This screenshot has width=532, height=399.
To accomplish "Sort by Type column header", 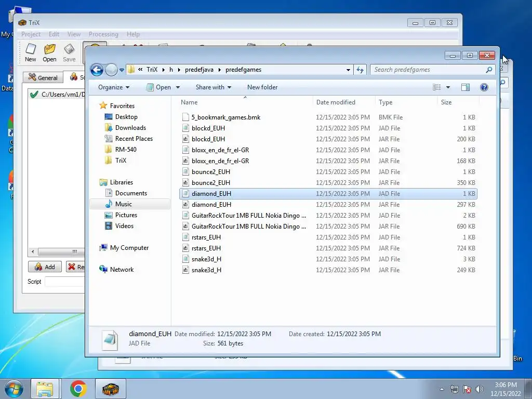I will 406,102.
